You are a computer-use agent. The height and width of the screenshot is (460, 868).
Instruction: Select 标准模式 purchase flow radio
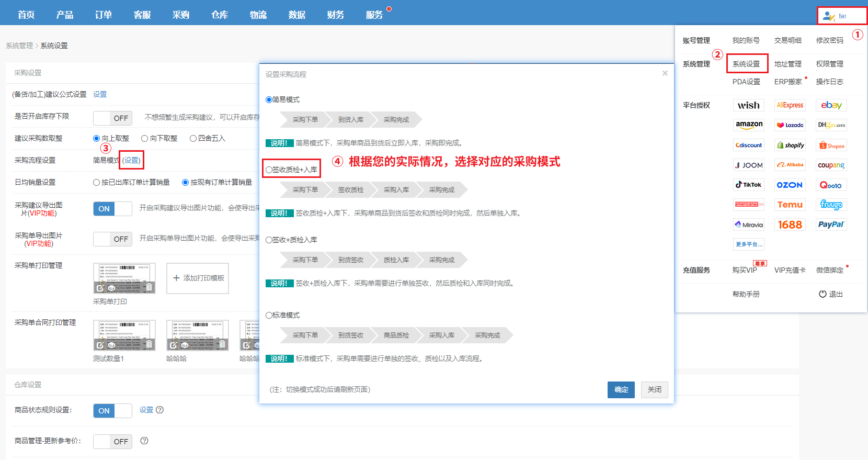(269, 315)
